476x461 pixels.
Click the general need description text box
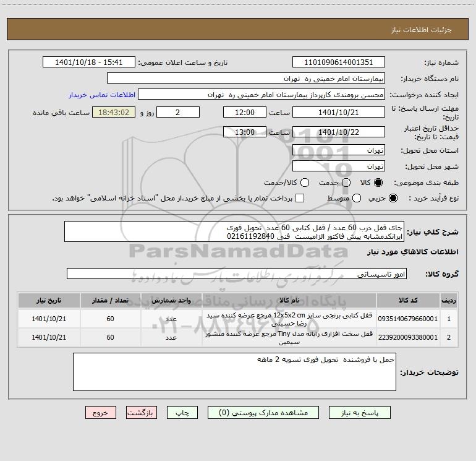point(234,231)
